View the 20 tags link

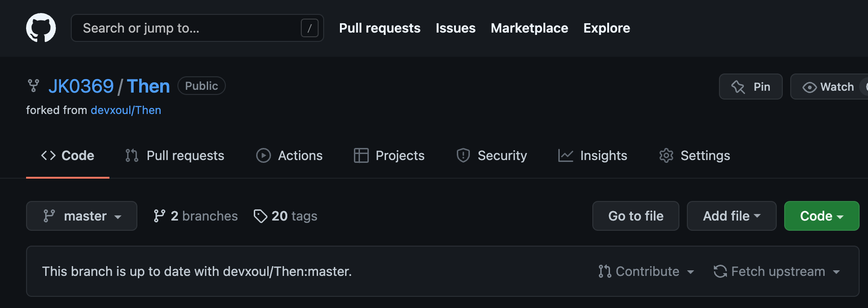click(285, 216)
